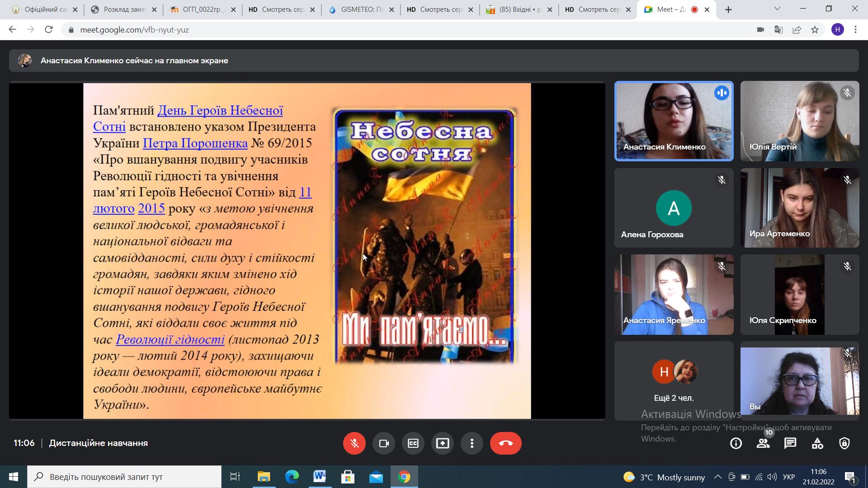The image size is (868, 488).
Task: Open Chrome three-dot menu
Action: 855,30
